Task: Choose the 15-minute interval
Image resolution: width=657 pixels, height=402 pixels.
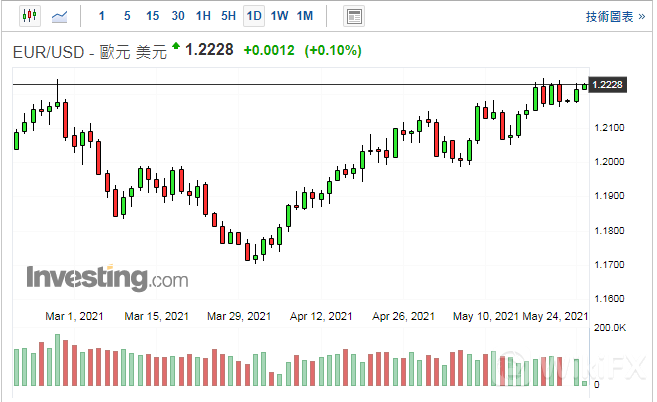Action: coord(152,16)
